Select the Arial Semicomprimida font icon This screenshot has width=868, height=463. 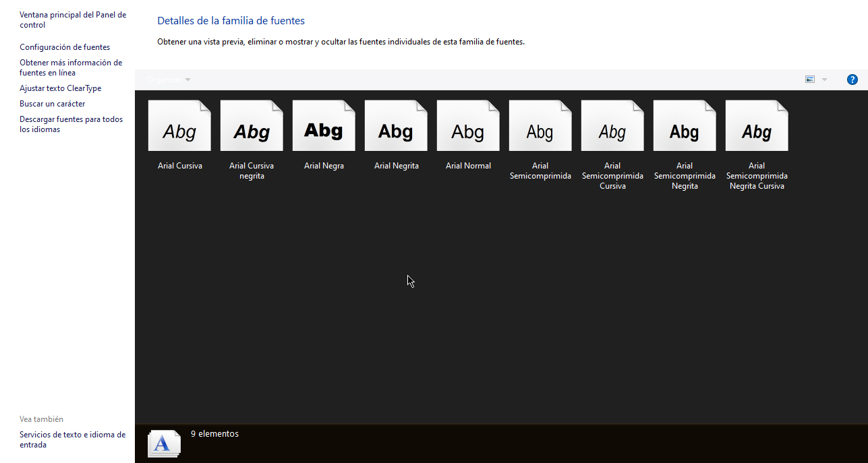[x=540, y=126]
